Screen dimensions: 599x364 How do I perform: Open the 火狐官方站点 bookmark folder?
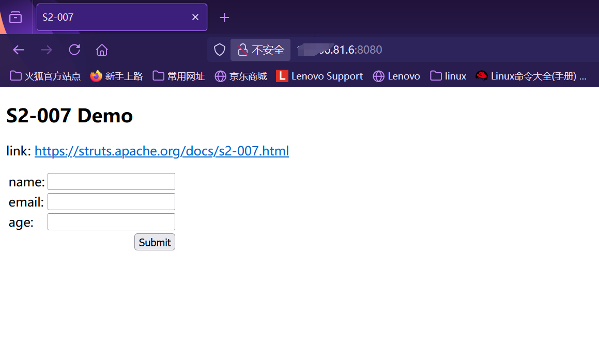[x=45, y=76]
